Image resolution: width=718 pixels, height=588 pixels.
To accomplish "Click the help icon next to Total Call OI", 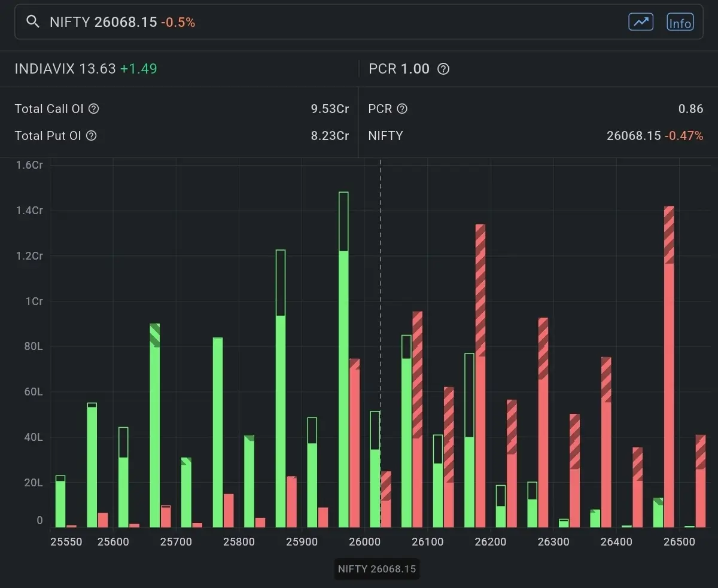I will (94, 109).
